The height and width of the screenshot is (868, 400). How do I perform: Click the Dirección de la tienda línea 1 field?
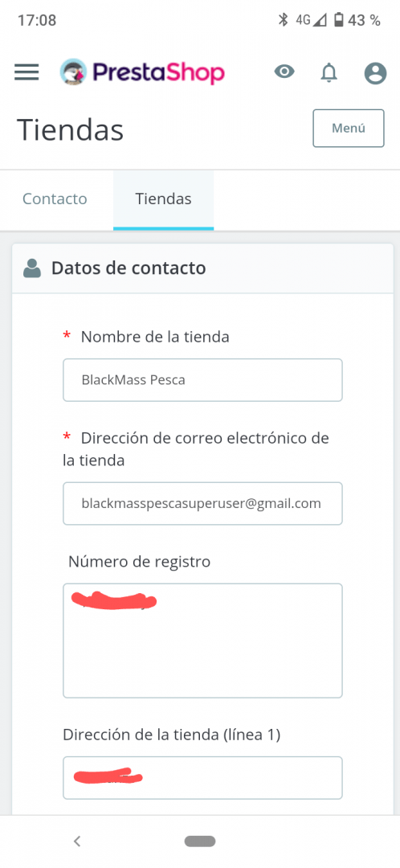tap(202, 778)
